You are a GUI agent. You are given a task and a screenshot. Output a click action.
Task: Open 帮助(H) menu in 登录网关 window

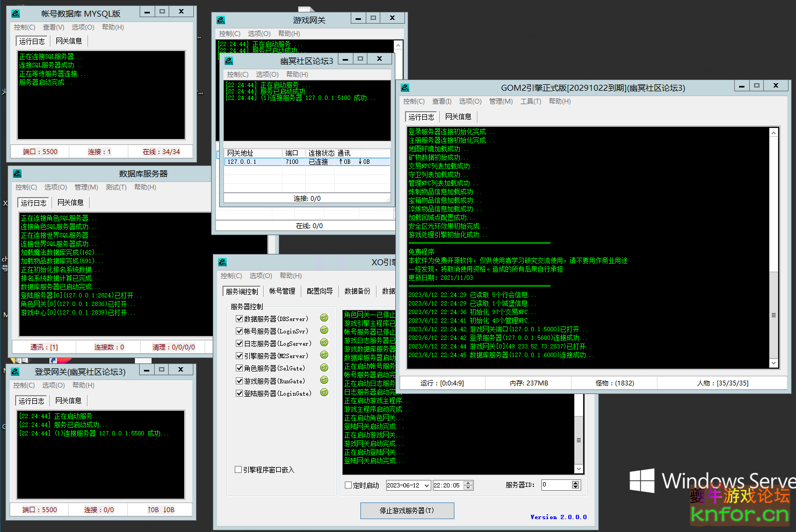[x=83, y=385]
